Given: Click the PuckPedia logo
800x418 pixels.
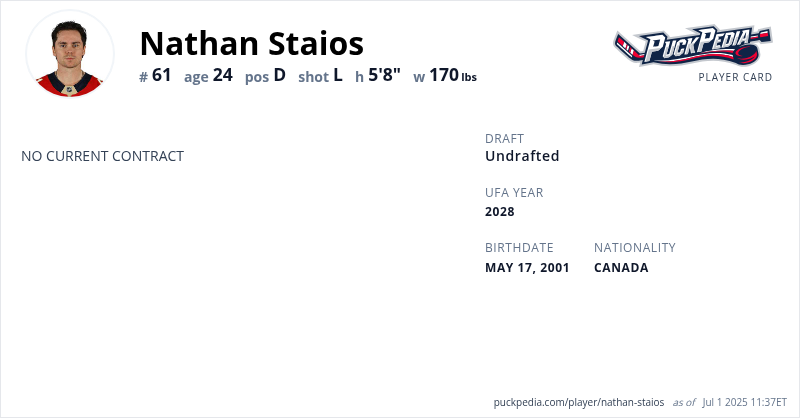Looking at the screenshot, I should coord(692,46).
